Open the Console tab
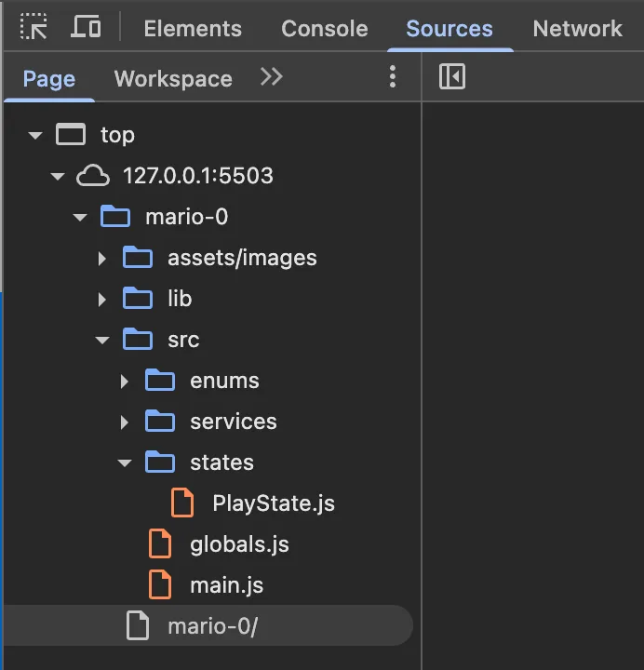 pyautogui.click(x=324, y=29)
